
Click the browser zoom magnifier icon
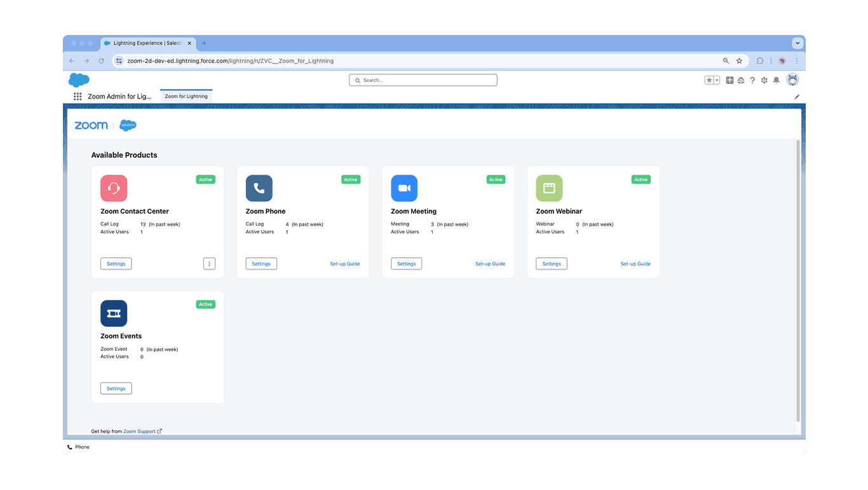click(x=726, y=61)
